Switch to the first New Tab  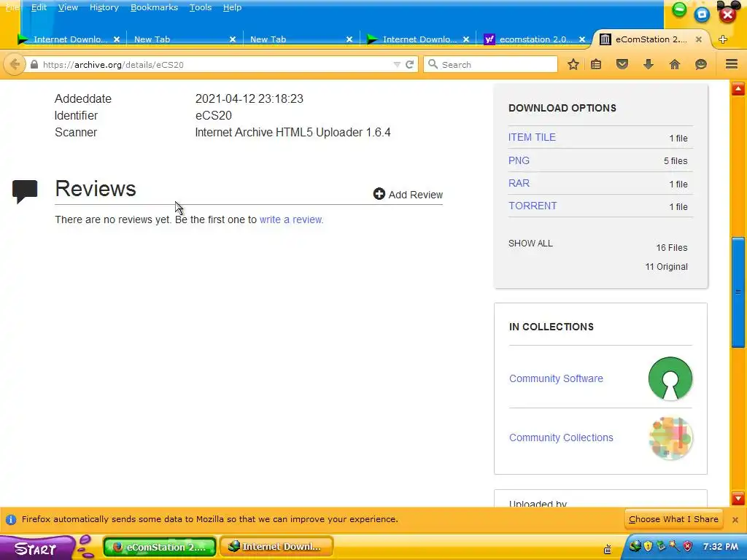[x=183, y=39]
